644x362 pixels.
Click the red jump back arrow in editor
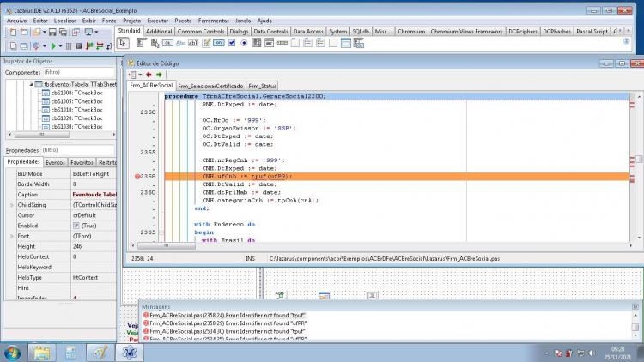click(x=149, y=75)
